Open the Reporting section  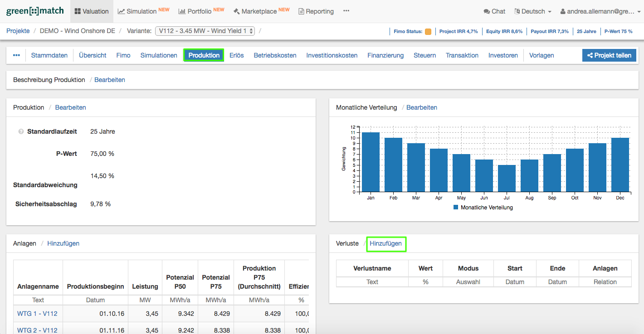[x=316, y=11]
